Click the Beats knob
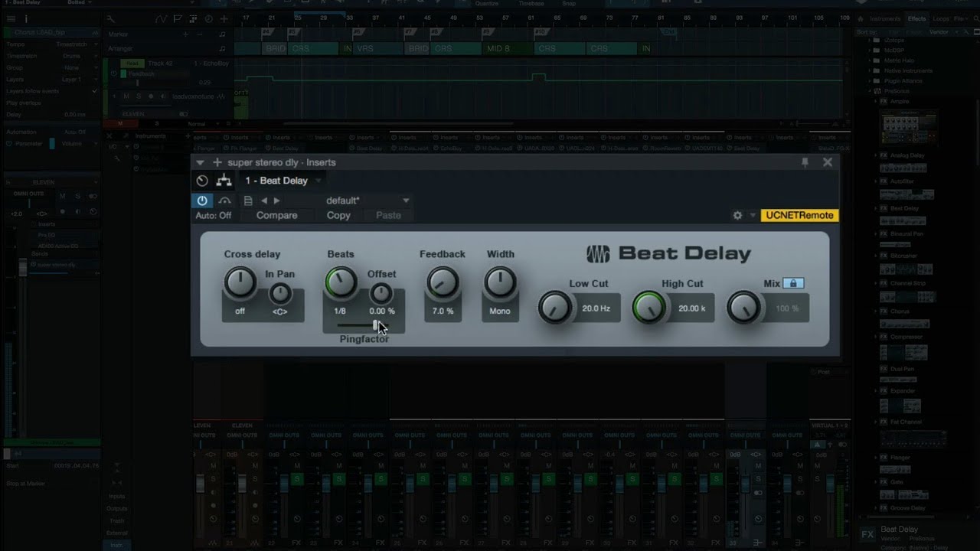980x551 pixels. point(341,282)
